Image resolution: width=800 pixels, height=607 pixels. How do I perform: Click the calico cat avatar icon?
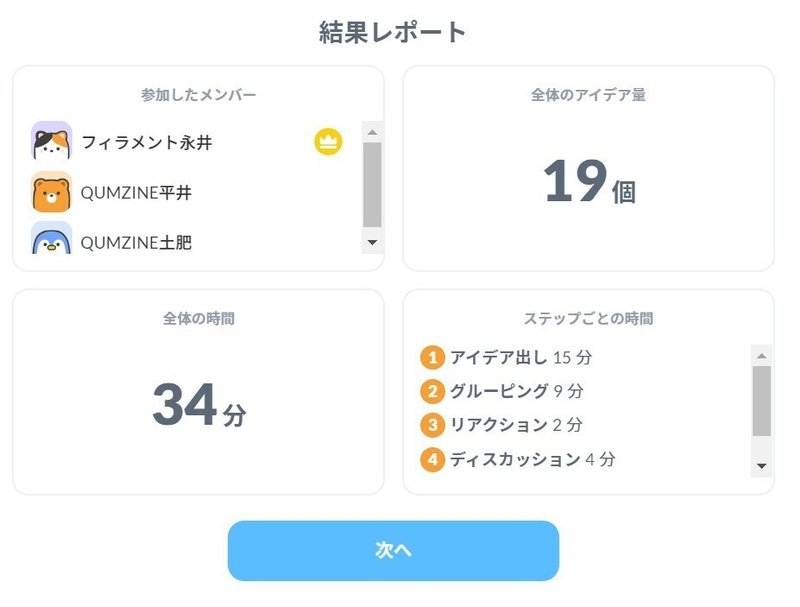52,141
